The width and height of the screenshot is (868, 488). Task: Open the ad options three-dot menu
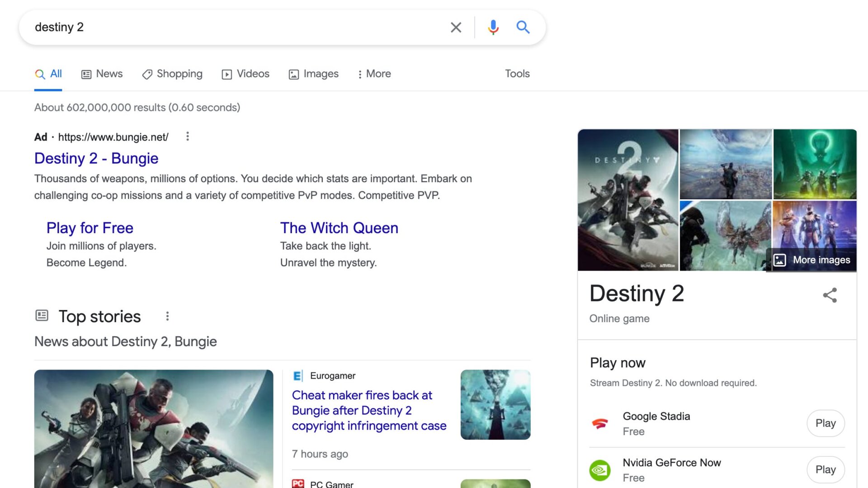(187, 136)
